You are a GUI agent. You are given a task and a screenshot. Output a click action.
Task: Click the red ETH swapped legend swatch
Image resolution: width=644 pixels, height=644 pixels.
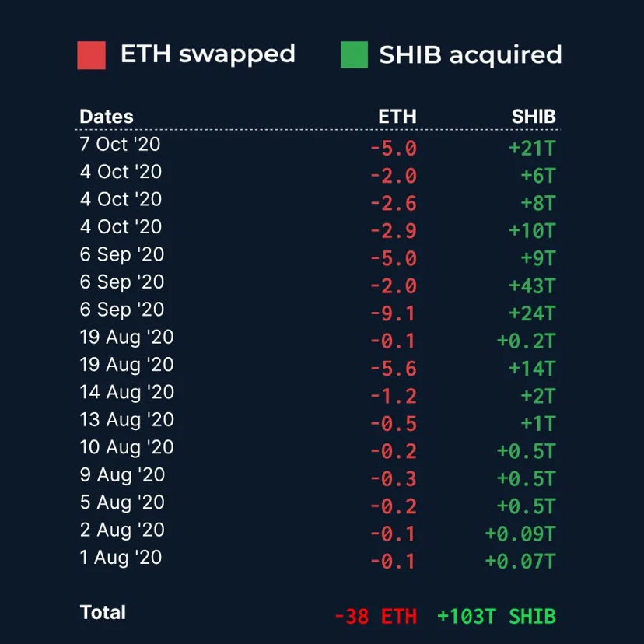[91, 55]
